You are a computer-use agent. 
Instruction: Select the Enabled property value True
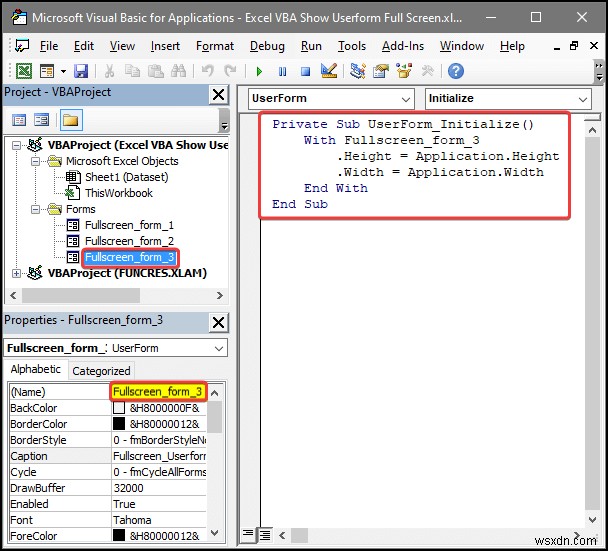coord(159,504)
